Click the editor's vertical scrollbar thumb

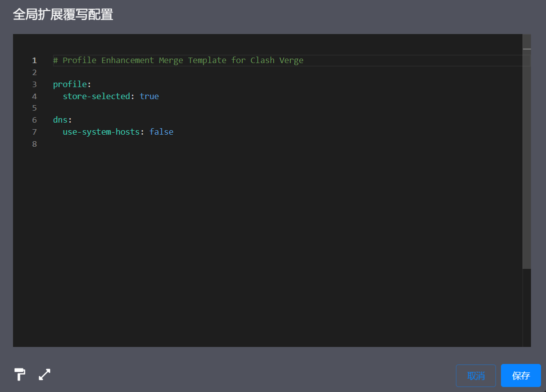(526, 150)
